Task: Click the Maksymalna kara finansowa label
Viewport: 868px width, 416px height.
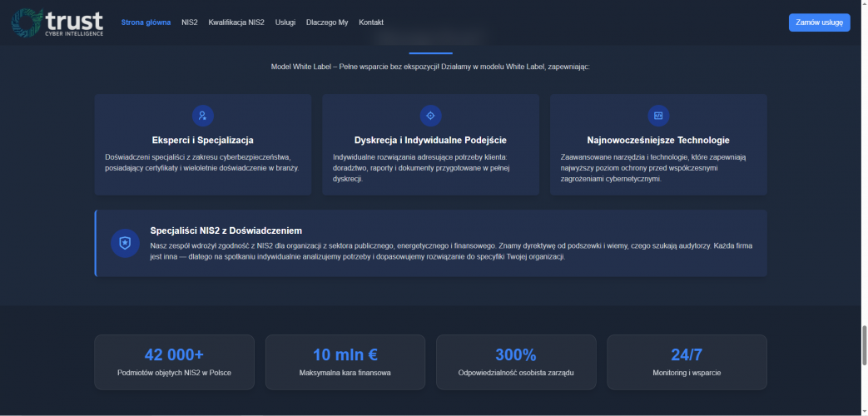Action: 345,373
